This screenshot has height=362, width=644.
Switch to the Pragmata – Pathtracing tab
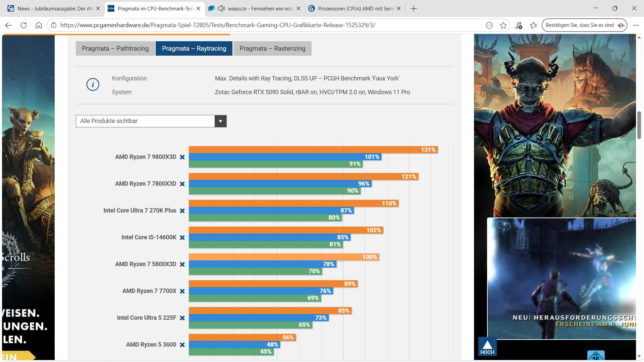pyautogui.click(x=115, y=48)
